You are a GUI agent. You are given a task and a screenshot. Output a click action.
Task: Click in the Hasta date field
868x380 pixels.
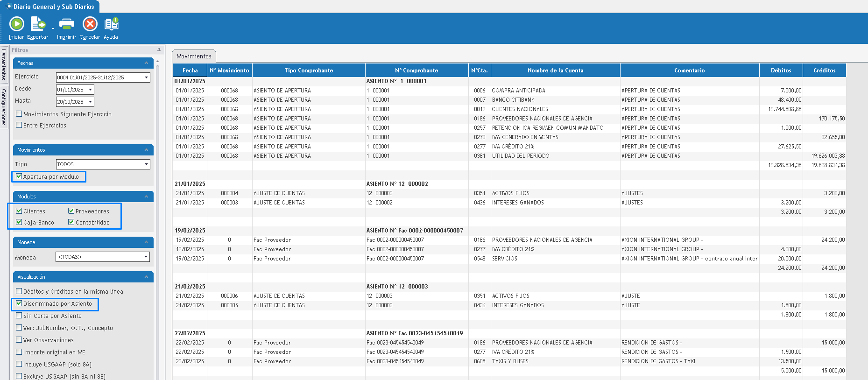71,102
